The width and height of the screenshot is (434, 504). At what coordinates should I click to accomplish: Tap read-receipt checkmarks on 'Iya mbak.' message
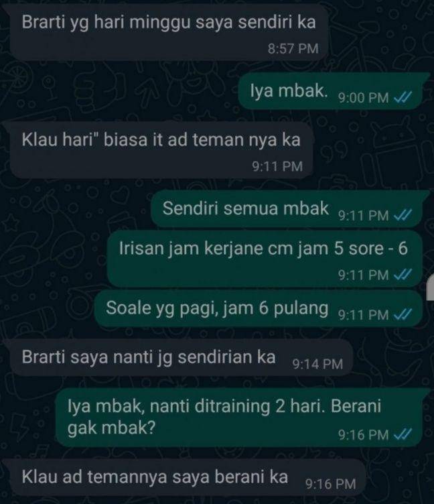(403, 97)
